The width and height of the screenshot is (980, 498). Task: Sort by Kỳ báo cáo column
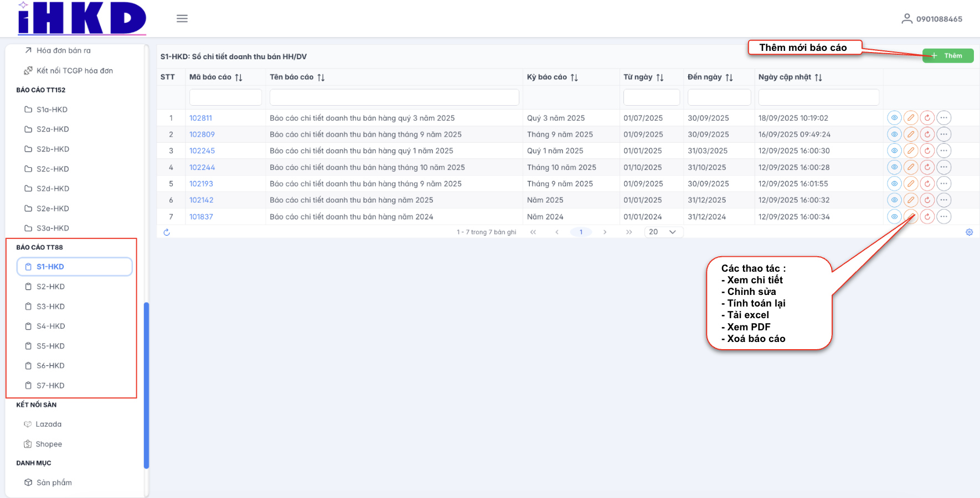coord(574,77)
